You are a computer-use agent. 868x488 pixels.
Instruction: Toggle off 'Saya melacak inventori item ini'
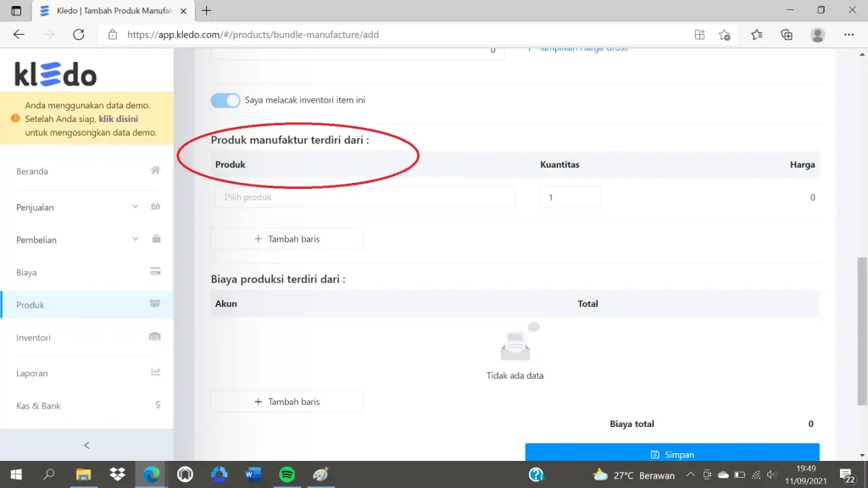tap(225, 100)
